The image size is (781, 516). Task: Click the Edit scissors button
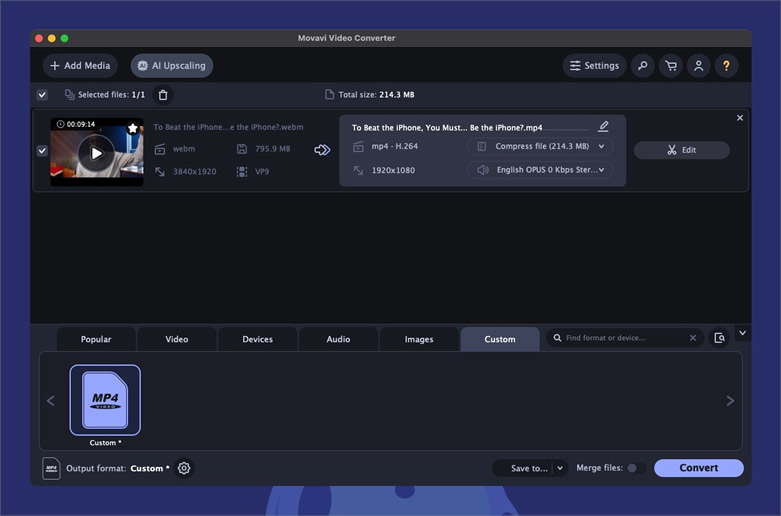point(681,150)
